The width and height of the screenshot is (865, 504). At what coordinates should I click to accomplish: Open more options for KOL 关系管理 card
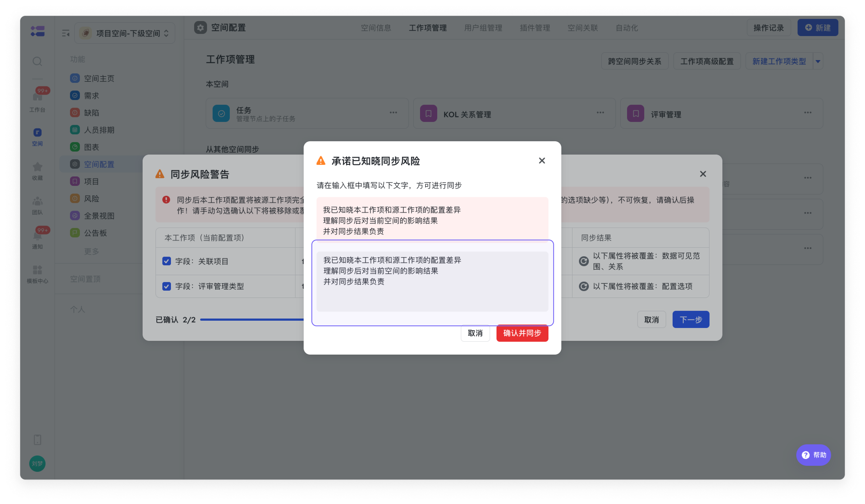pos(600,112)
